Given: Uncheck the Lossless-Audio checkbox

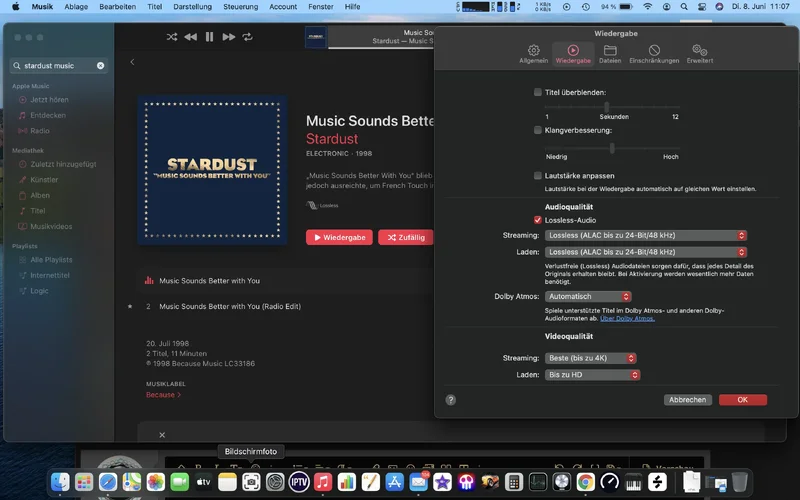Looking at the screenshot, I should [538, 219].
